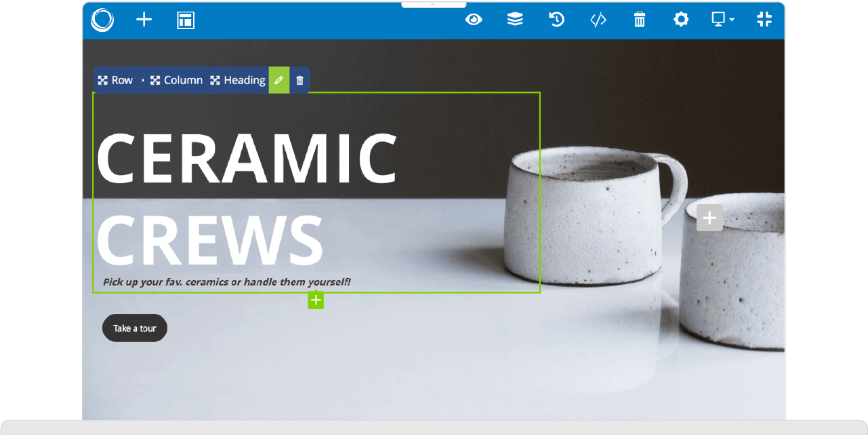
Task: Open the layers stack icon
Action: pyautogui.click(x=515, y=20)
